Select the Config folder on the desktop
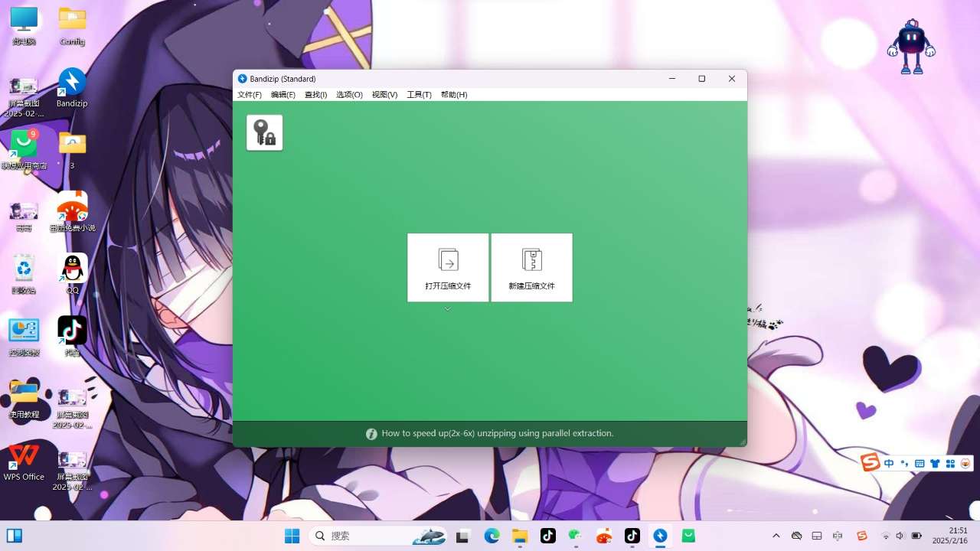This screenshot has height=551, width=980. coord(72,26)
